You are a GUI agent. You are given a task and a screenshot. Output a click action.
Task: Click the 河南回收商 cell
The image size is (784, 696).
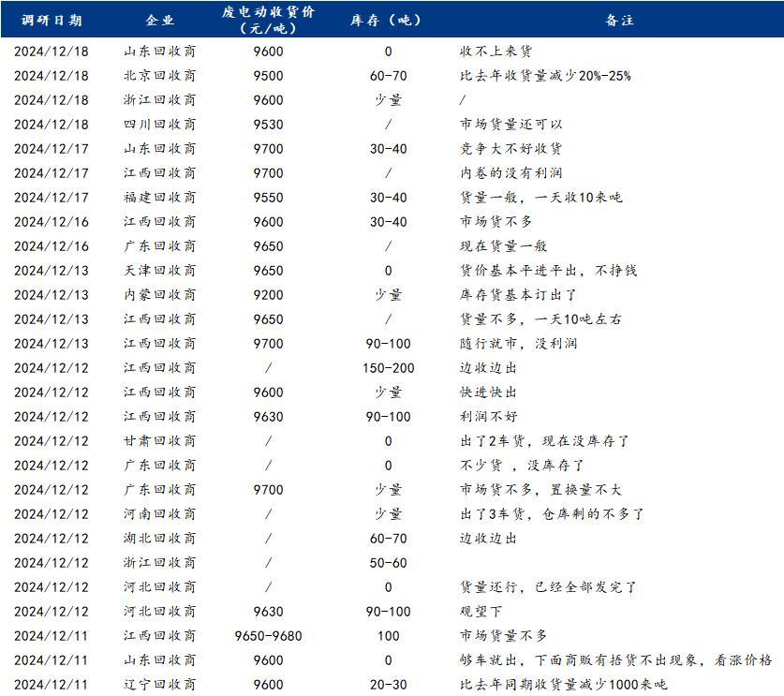click(159, 514)
